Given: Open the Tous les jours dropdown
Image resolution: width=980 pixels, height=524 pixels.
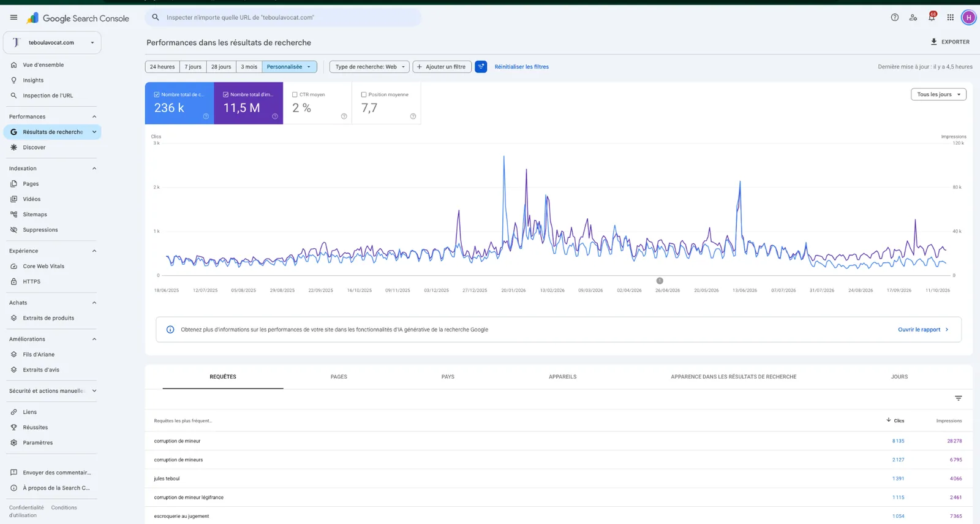Looking at the screenshot, I should pyautogui.click(x=938, y=94).
